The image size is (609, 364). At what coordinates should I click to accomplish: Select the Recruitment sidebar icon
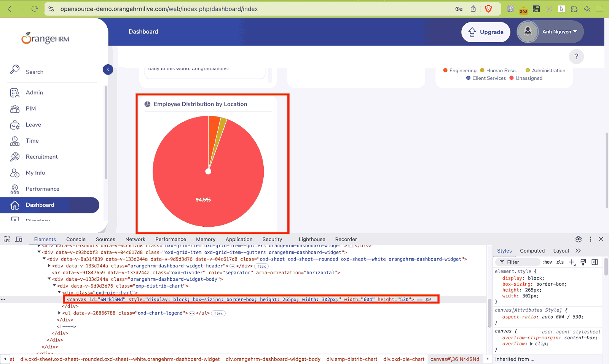pos(14,157)
